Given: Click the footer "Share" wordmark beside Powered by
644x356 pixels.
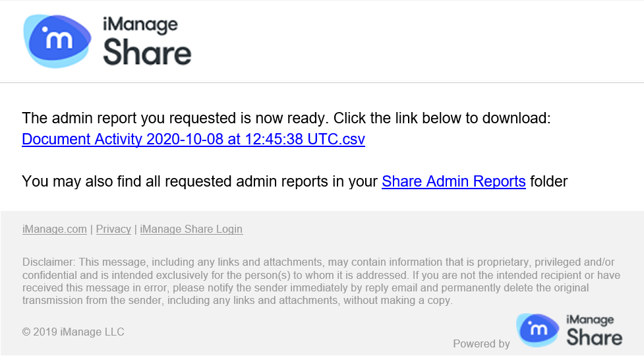Looking at the screenshot, I should tap(594, 338).
